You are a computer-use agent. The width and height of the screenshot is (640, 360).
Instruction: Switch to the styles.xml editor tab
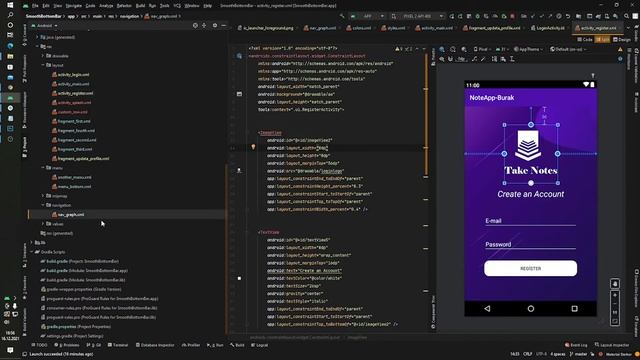pyautogui.click(x=393, y=28)
